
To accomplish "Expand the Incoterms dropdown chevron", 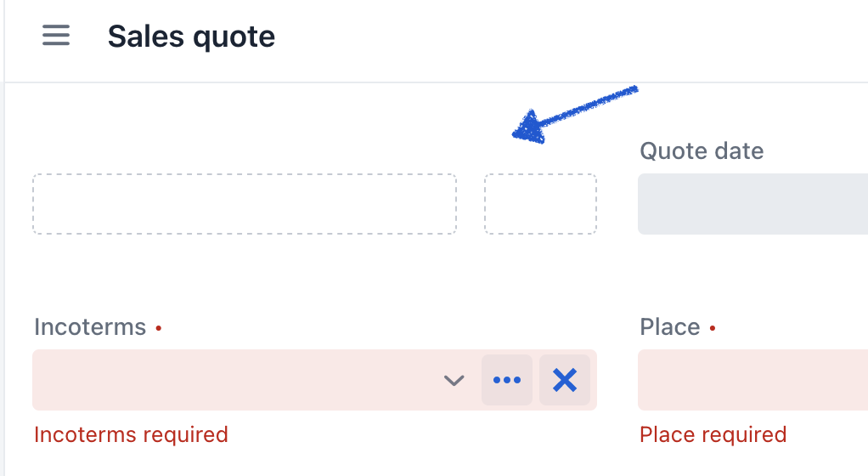I will [454, 380].
